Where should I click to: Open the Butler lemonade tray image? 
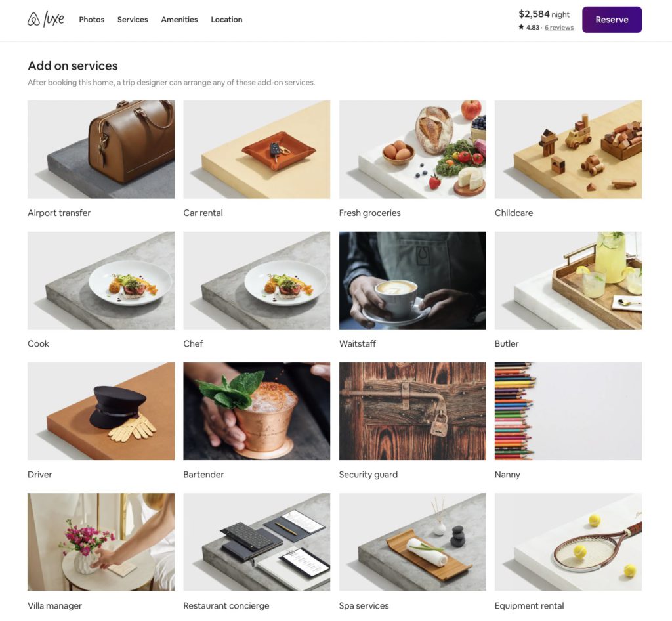pyautogui.click(x=568, y=281)
